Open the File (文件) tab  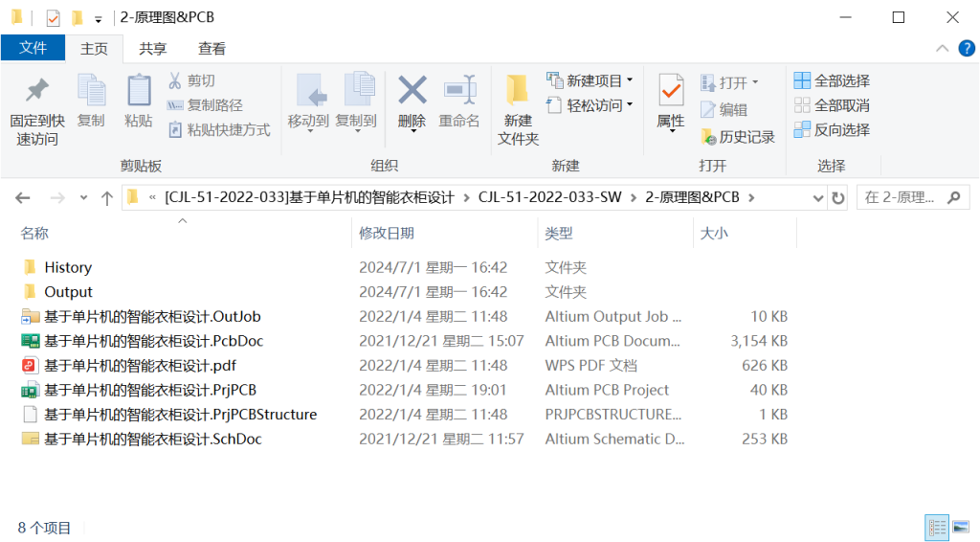tap(33, 48)
